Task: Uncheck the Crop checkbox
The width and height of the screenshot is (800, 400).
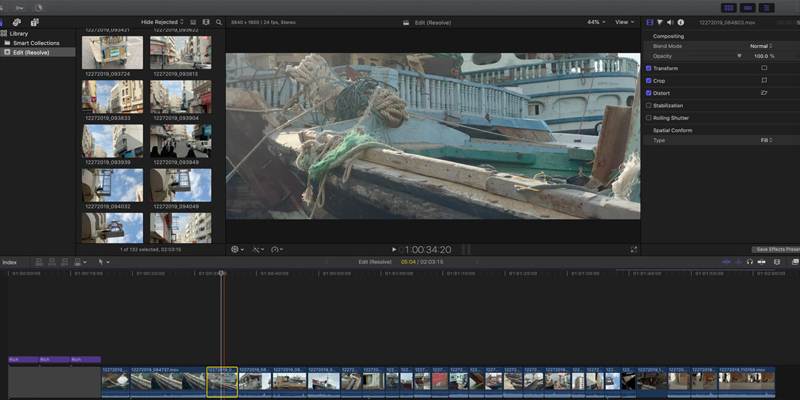Action: click(648, 81)
